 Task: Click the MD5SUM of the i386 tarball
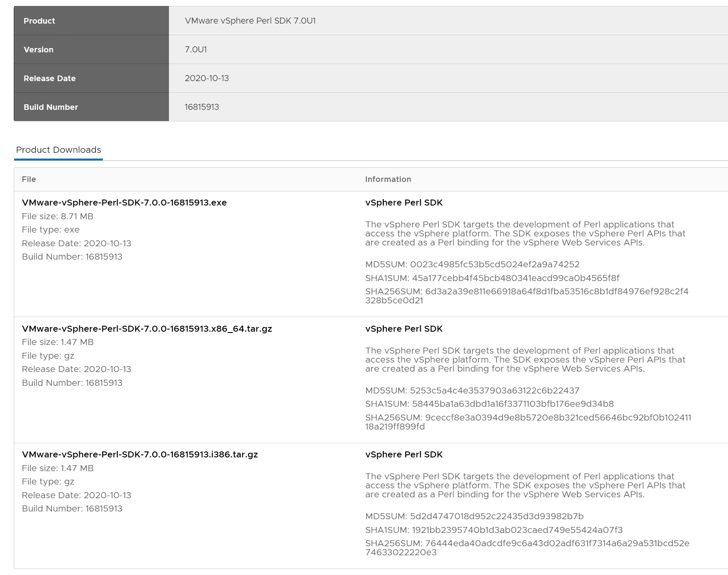click(x=496, y=516)
